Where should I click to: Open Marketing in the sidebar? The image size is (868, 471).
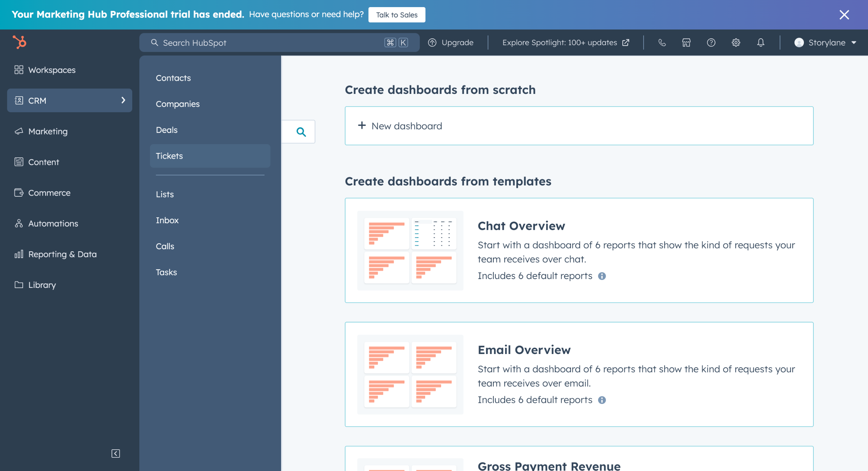point(70,131)
